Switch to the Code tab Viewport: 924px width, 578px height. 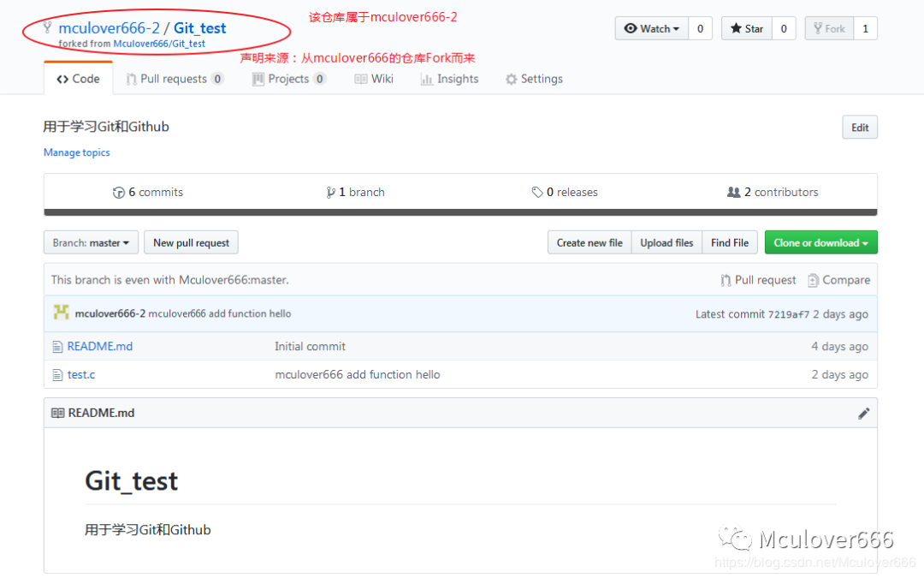(x=79, y=79)
